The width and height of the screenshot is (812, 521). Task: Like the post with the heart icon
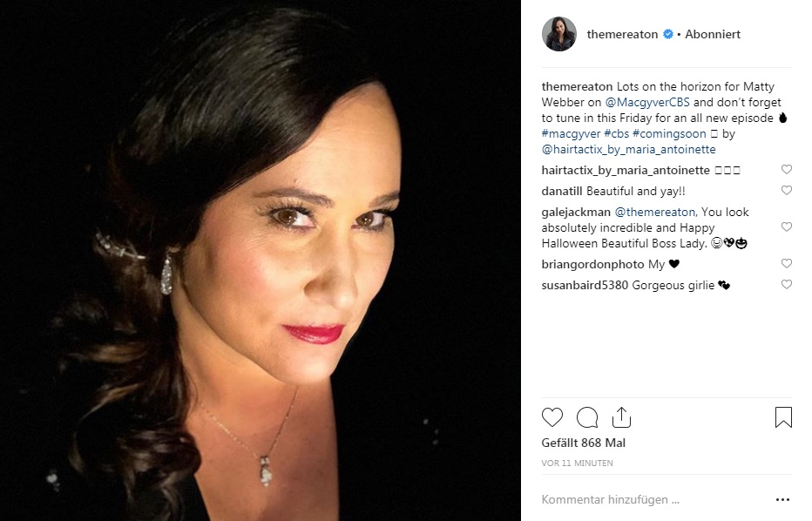click(x=552, y=417)
